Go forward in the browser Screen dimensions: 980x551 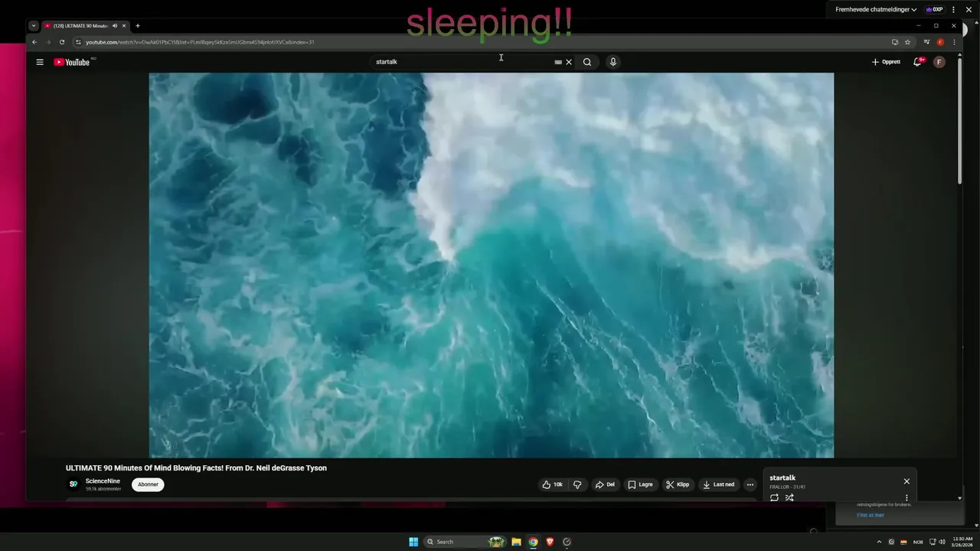pyautogui.click(x=48, y=42)
